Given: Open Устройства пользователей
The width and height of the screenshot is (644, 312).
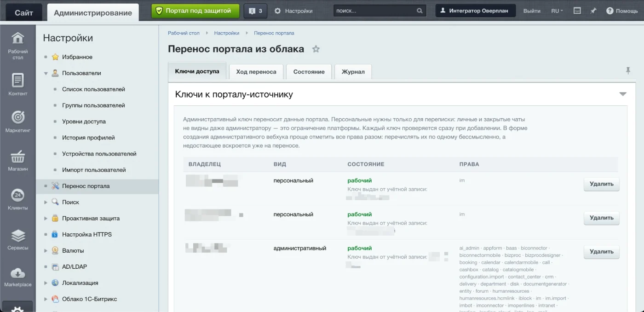Looking at the screenshot, I should pos(99,154).
